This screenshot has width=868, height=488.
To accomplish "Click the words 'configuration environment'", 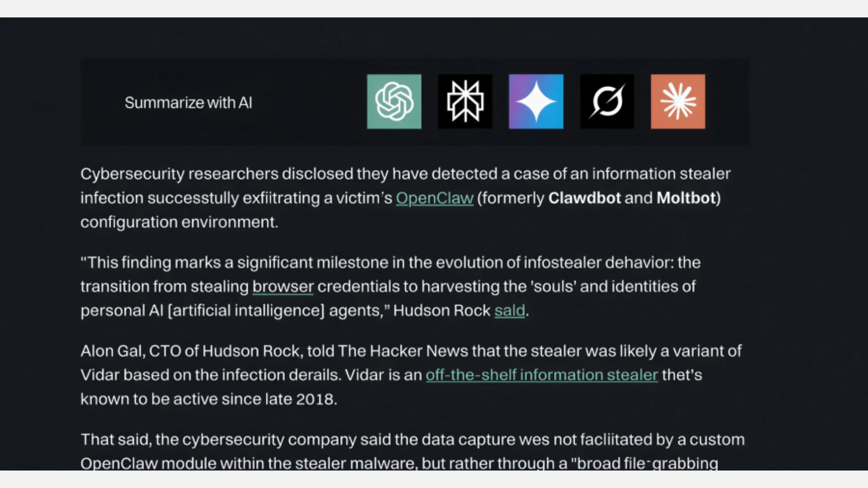I will tap(179, 222).
